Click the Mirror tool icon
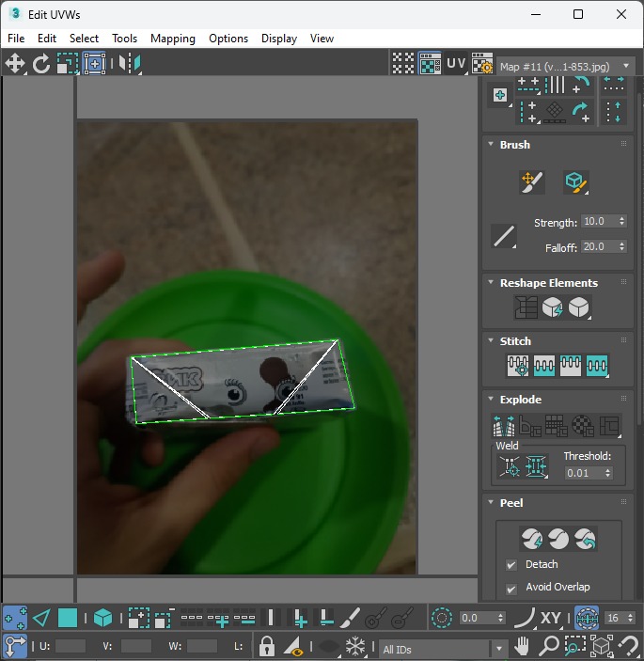 [x=130, y=64]
